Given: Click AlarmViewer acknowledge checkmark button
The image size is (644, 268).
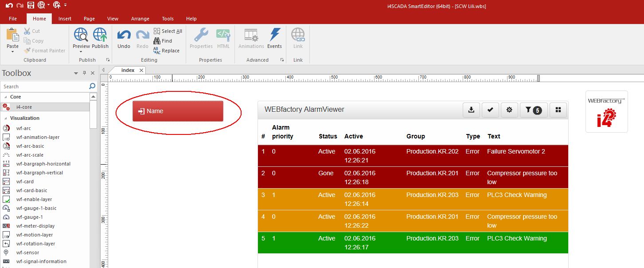Looking at the screenshot, I should [490, 110].
